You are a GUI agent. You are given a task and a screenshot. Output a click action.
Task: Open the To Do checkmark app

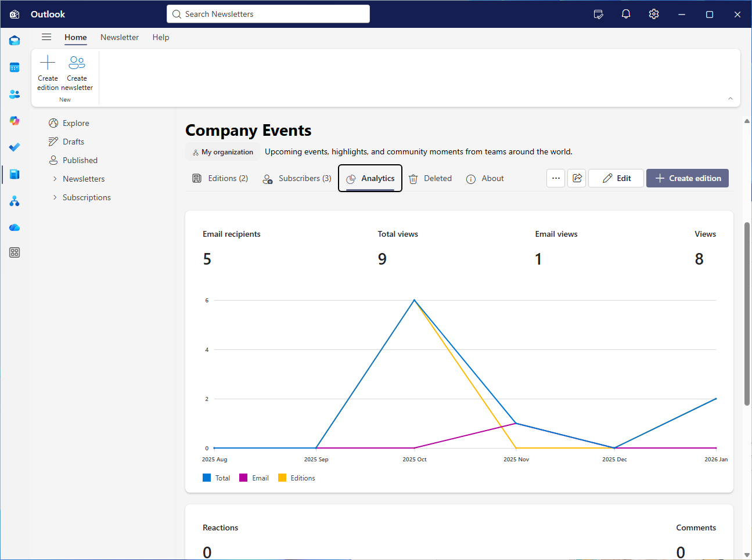click(x=15, y=147)
